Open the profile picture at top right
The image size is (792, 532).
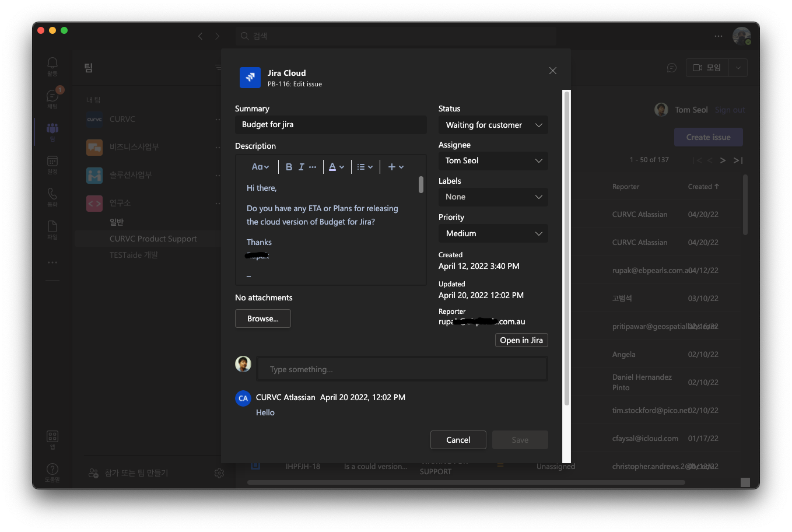[x=742, y=36]
